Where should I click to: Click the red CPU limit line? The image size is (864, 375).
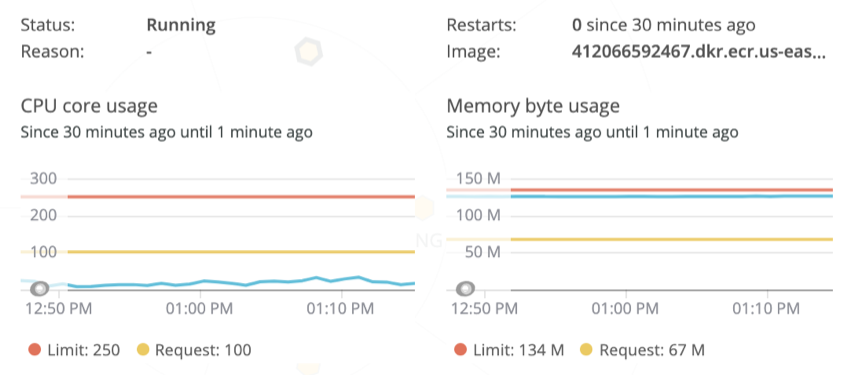point(241,197)
